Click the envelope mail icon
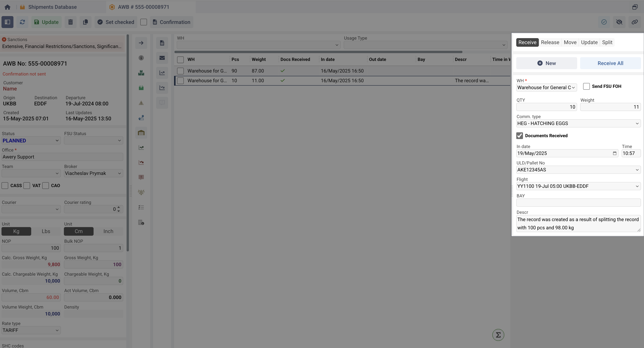644x348 pixels. [x=162, y=58]
